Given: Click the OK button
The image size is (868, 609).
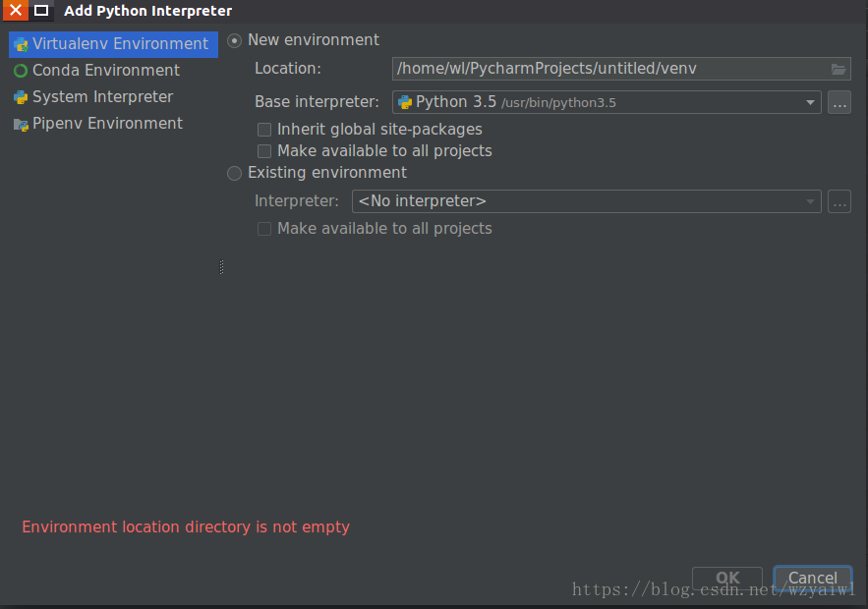Looking at the screenshot, I should [727, 579].
